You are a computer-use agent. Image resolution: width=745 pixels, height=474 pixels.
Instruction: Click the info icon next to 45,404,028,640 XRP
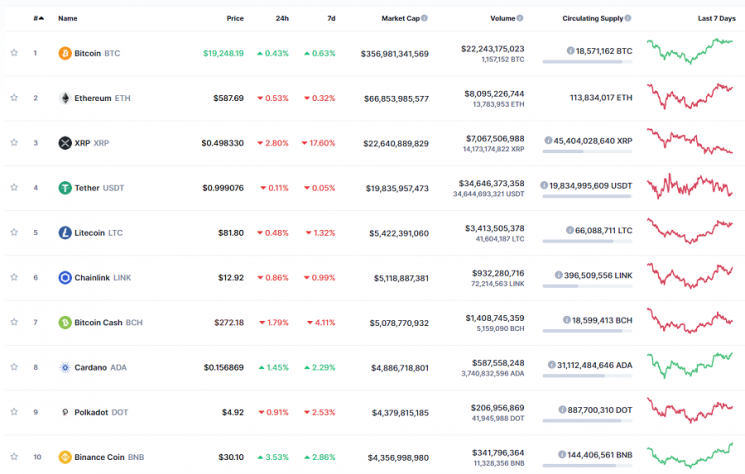pos(548,140)
